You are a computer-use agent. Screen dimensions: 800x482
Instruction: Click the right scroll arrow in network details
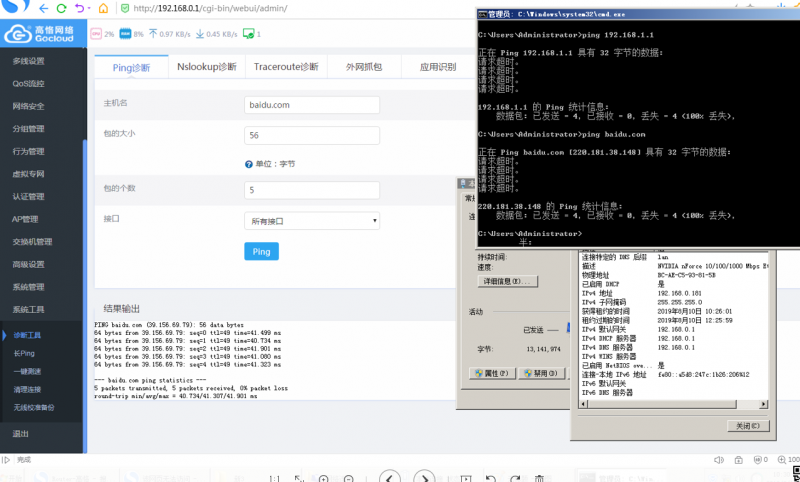point(763,404)
